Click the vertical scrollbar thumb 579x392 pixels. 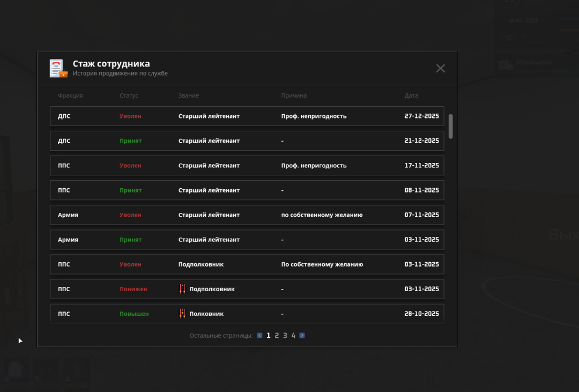click(451, 126)
